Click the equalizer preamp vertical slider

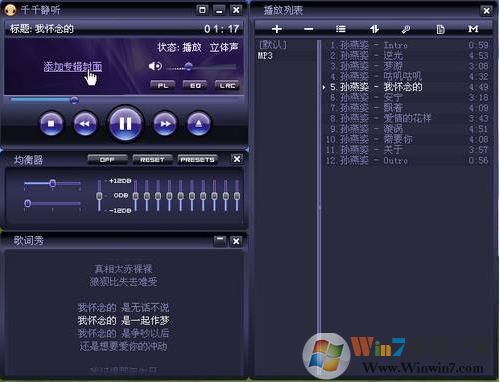tap(99, 195)
